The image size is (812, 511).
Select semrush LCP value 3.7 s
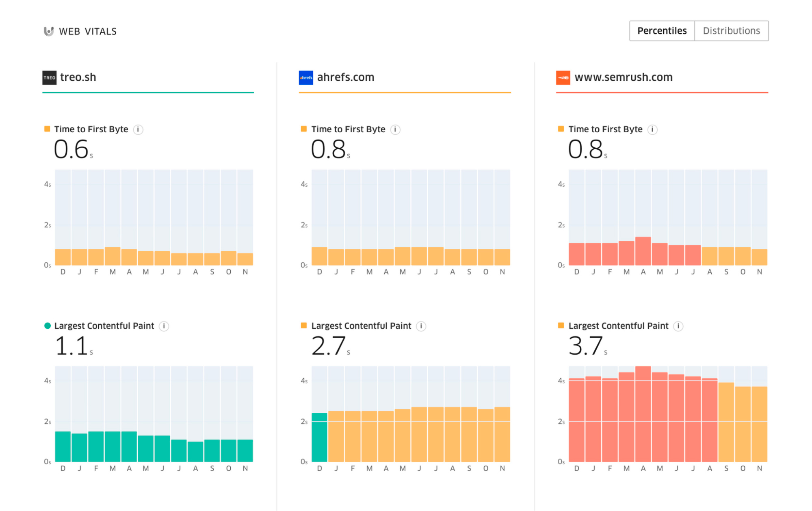point(587,346)
